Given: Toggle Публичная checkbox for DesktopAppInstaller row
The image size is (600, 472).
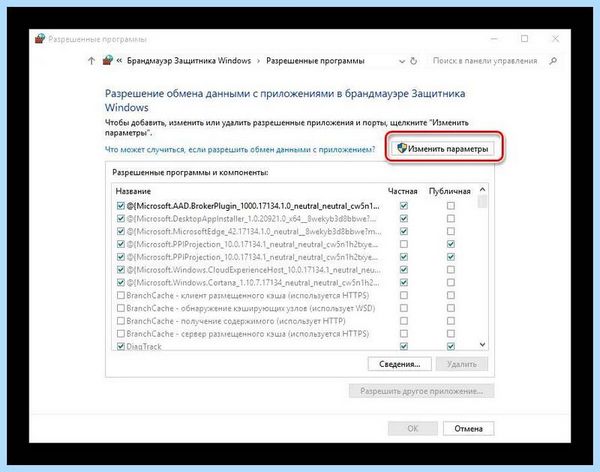Looking at the screenshot, I should 451,219.
